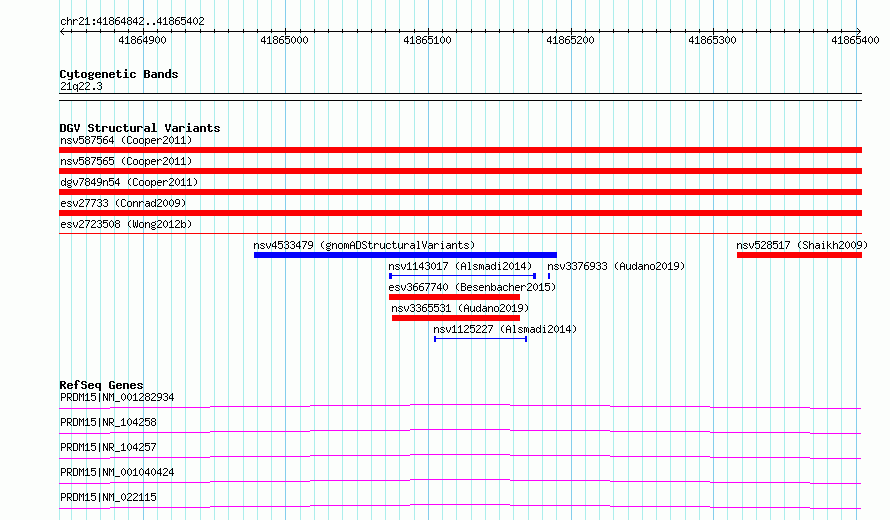Open variant label nsv4533479 (gnomADStructuralVariants)
The image size is (890, 520).
[x=364, y=245]
